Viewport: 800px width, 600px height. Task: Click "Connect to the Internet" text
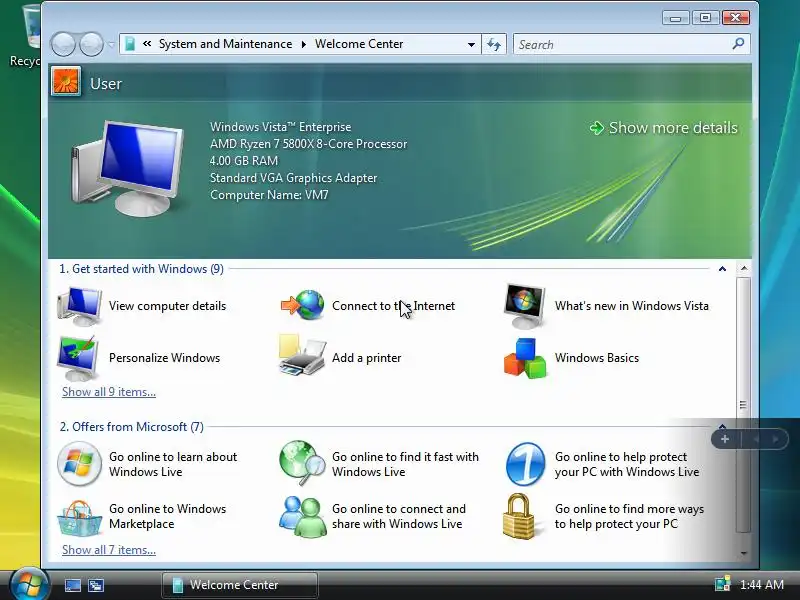393,306
